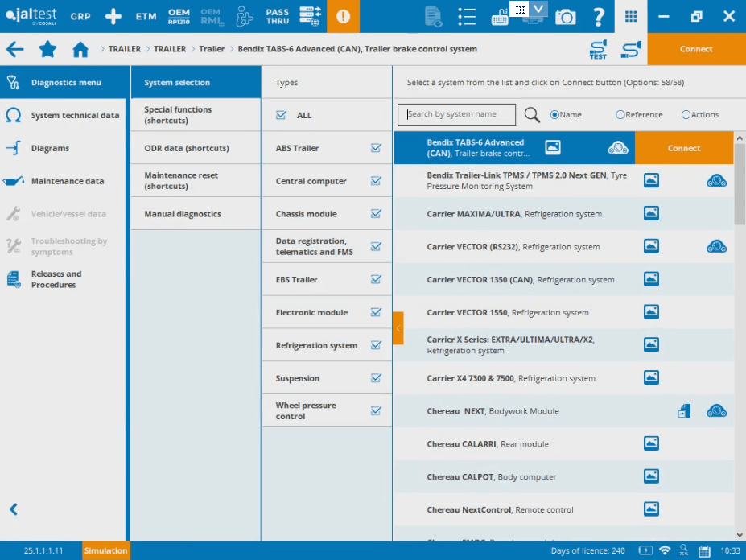Open image icon for Carrier MAXIMA/ULTRA
This screenshot has width=746, height=560.
pos(651,214)
